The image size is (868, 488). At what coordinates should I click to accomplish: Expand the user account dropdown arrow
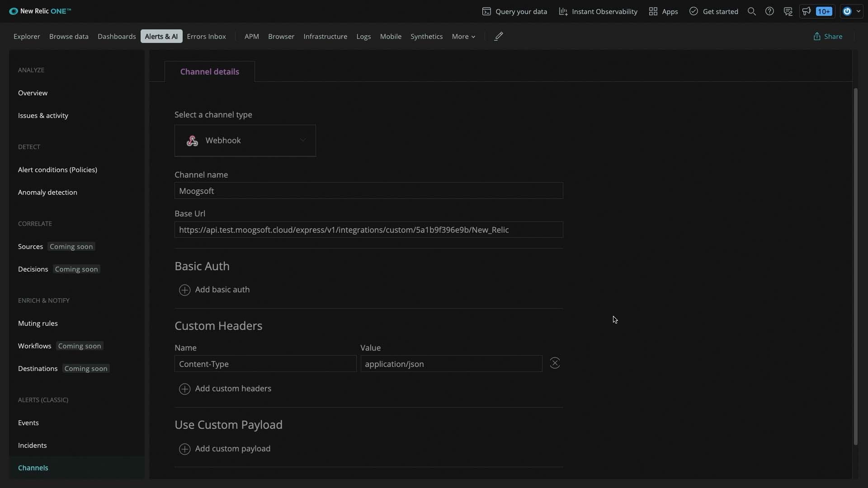(x=859, y=11)
